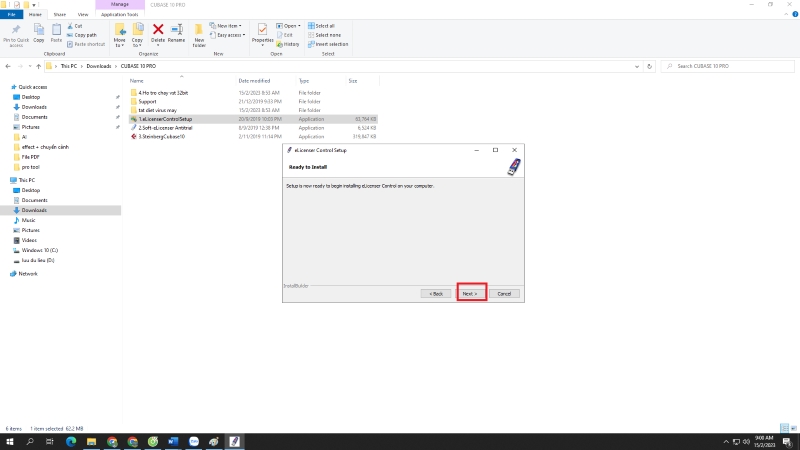Sort files by the Size column

(353, 81)
